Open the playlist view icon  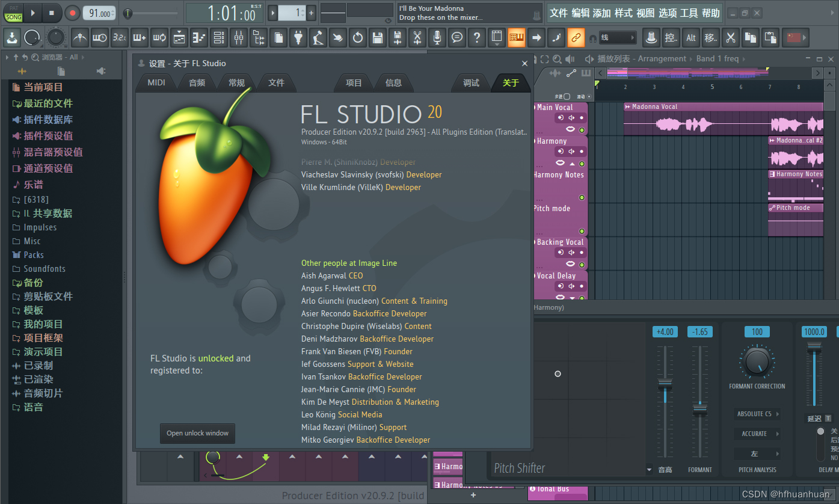pos(179,38)
